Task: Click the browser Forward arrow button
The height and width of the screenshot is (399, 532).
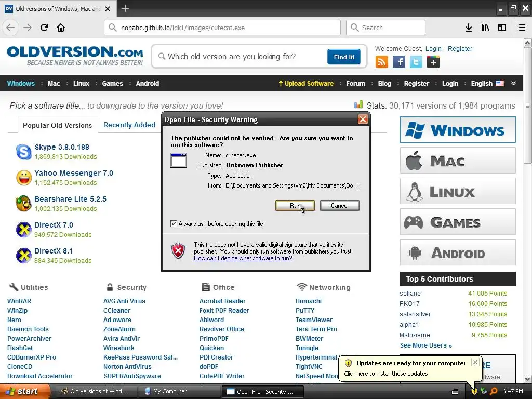Action: tap(27, 28)
